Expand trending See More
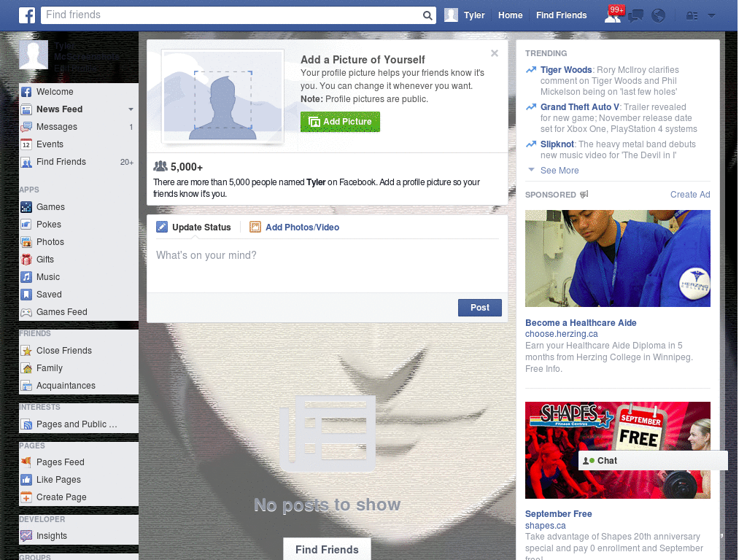 (x=560, y=171)
